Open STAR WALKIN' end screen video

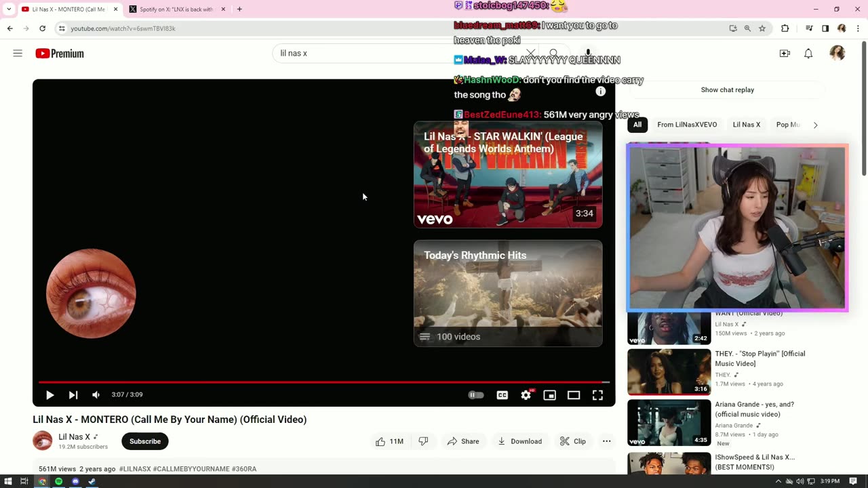tap(508, 175)
